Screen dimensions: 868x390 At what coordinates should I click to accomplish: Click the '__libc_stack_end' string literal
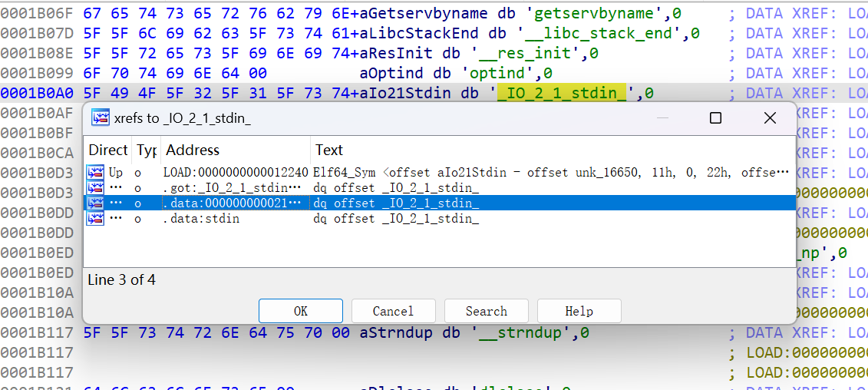pyautogui.click(x=602, y=33)
